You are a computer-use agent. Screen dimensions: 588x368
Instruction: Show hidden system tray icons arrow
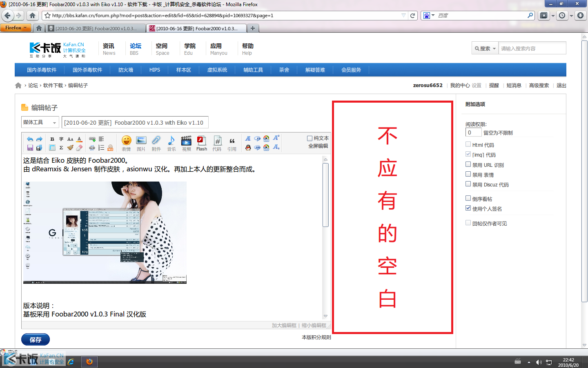point(529,362)
